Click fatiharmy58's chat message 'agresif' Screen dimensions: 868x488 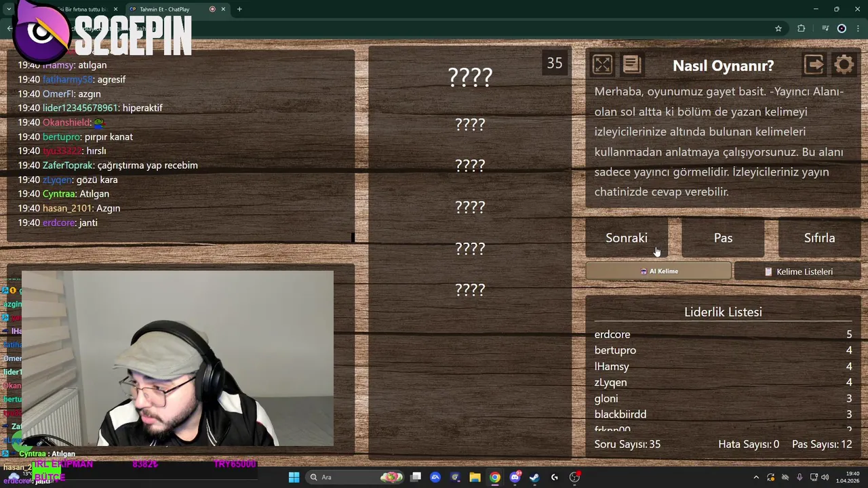pyautogui.click(x=111, y=79)
